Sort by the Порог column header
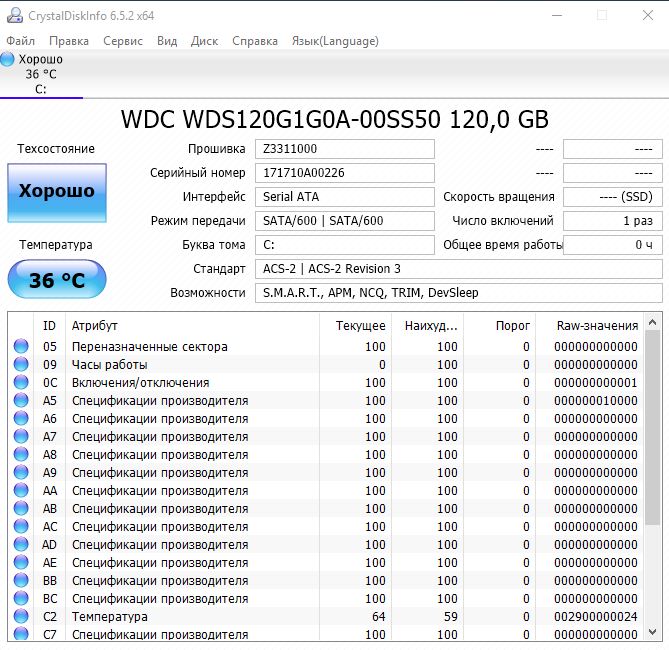The width and height of the screenshot is (669, 650). 500,326
